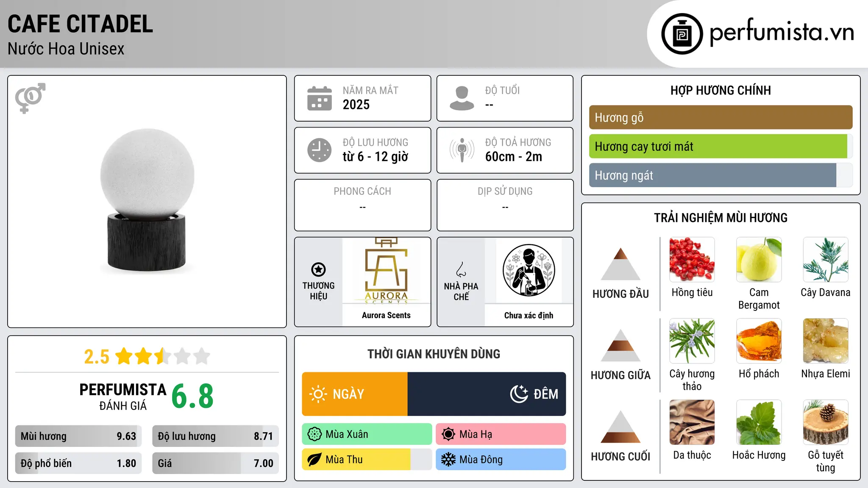Open the Aurora Scents brand logo
868x488 pixels.
click(x=386, y=270)
